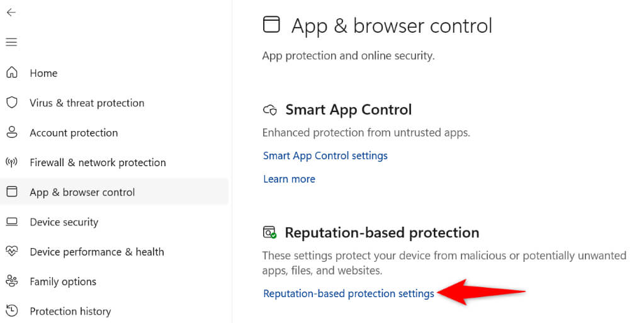Viewport: 644px width, 323px height.
Task: View Protection history
Action: [x=70, y=311]
